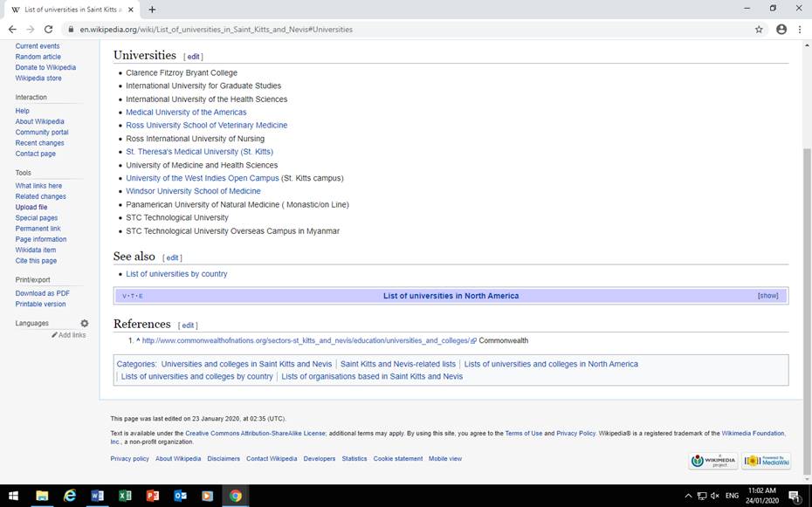
Task: Open Random article from the sidebar
Action: [38, 57]
